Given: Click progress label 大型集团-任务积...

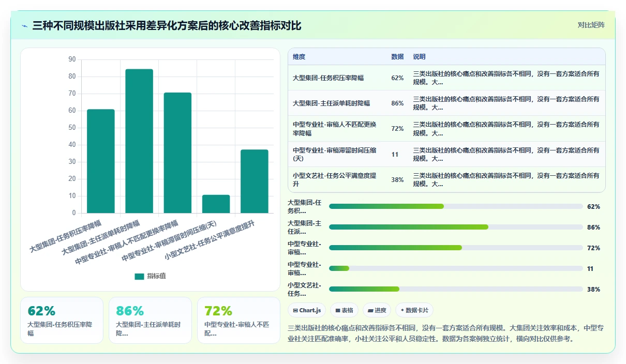Looking at the screenshot, I should click(305, 206).
